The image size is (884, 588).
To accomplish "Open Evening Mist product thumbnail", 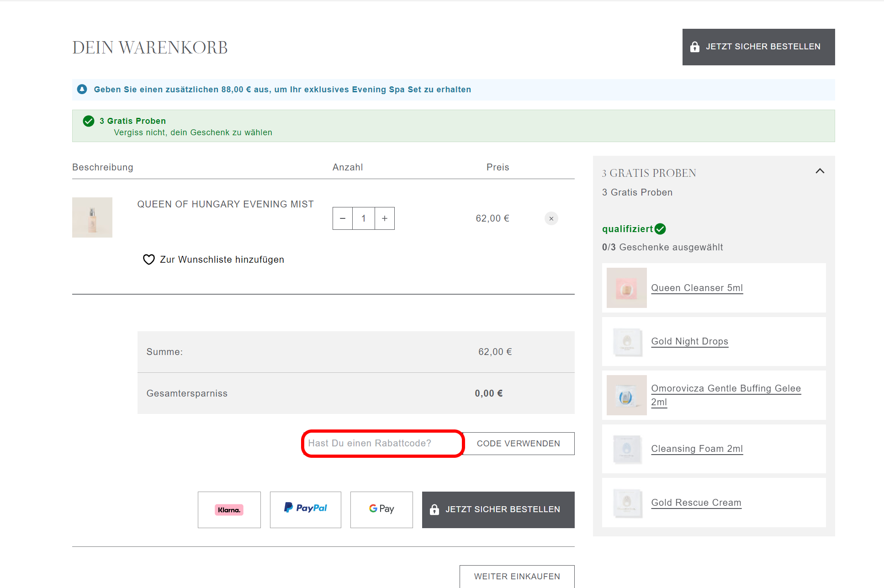I will coord(92,217).
